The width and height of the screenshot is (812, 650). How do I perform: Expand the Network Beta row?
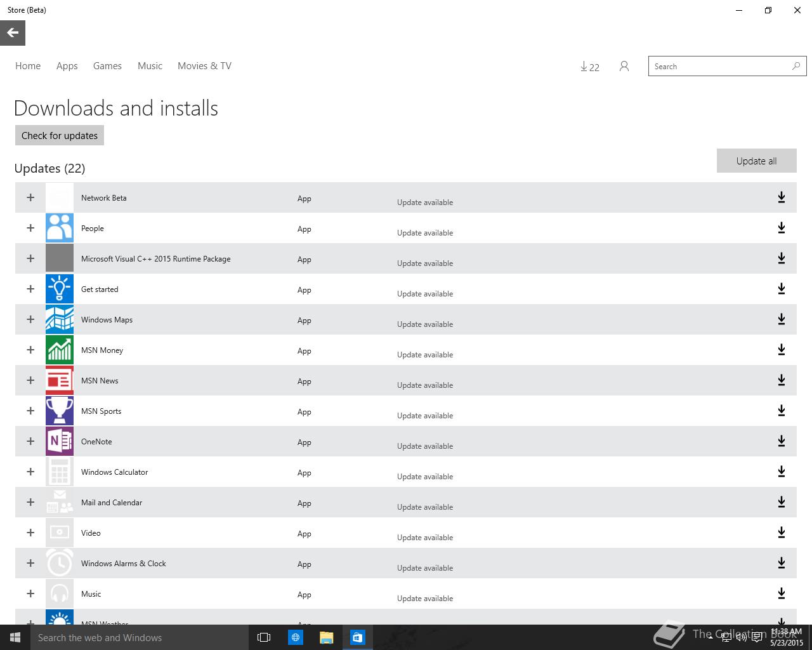tap(30, 197)
